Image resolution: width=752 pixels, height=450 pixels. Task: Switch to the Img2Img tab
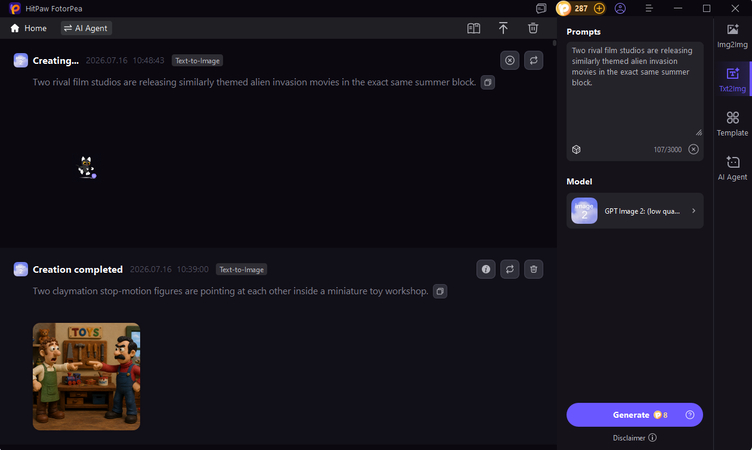732,36
